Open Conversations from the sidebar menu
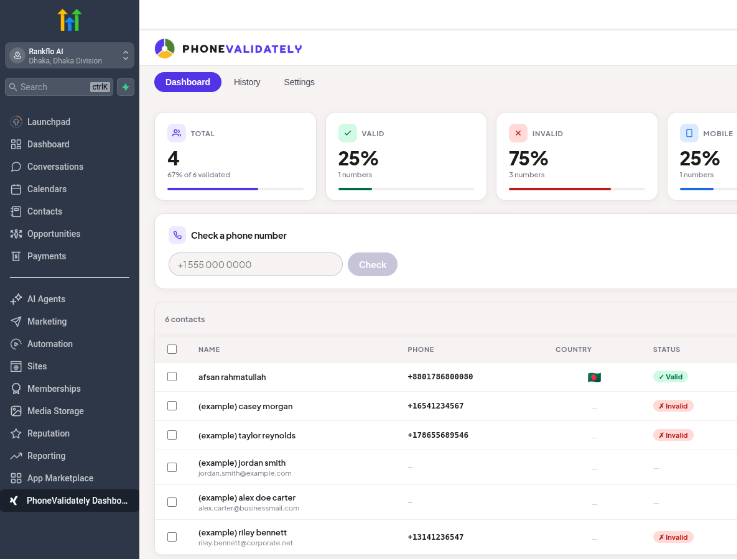 click(55, 167)
